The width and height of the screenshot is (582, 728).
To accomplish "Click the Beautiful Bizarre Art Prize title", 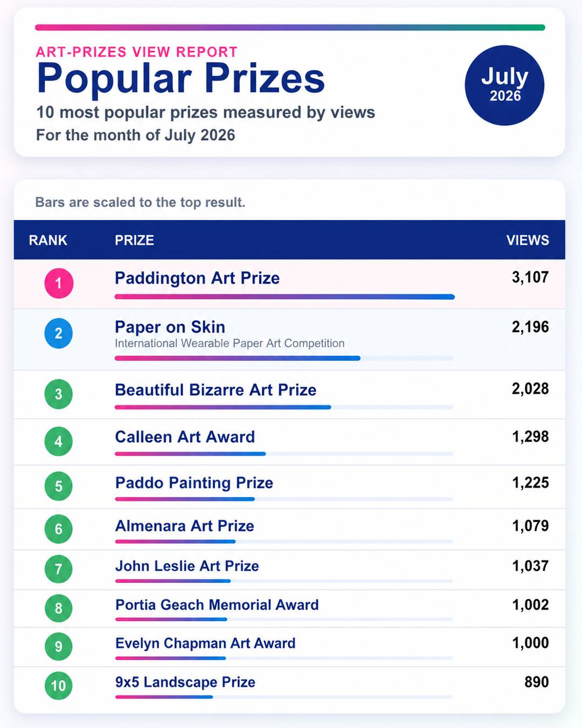I will (216, 390).
